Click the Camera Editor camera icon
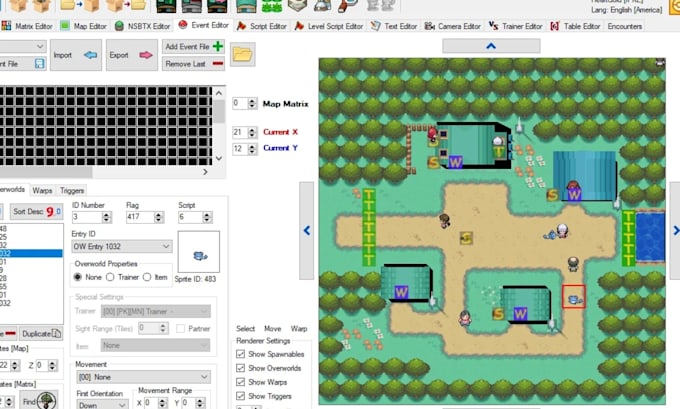Image resolution: width=680 pixels, height=409 pixels. (429, 26)
